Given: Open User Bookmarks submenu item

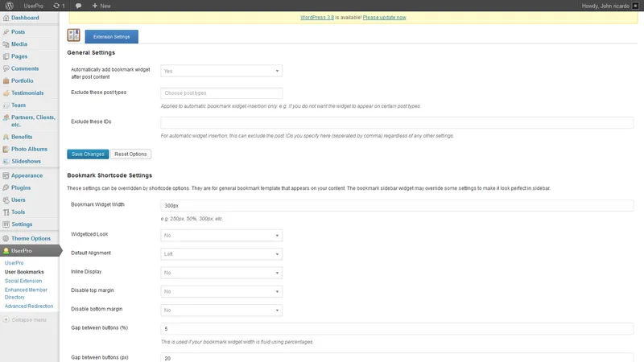Looking at the screenshot, I should (24, 272).
